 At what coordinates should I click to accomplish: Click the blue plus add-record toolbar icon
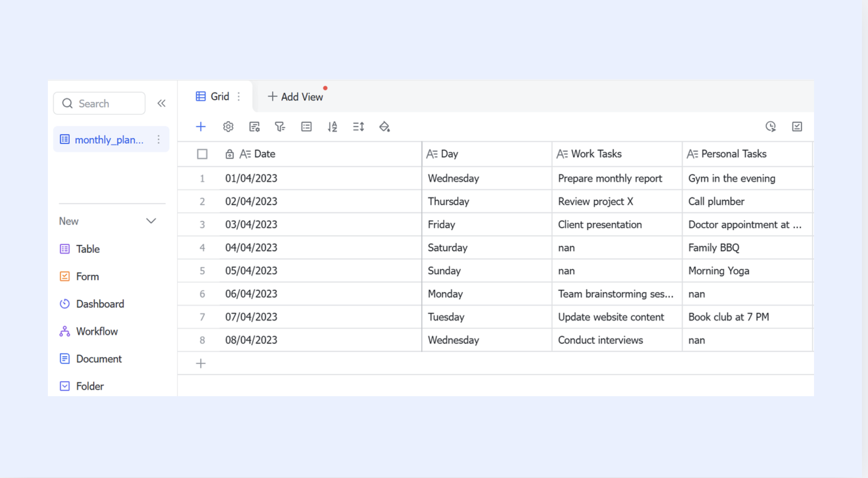click(201, 127)
